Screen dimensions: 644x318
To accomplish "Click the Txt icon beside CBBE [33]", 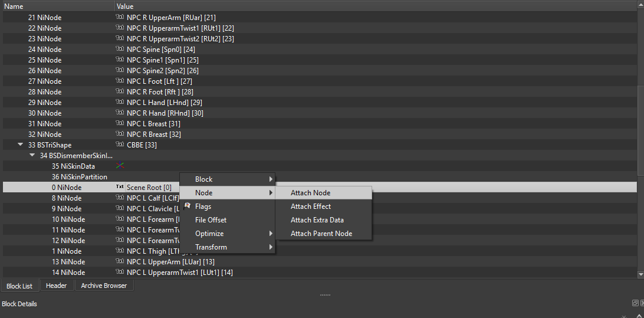I will coord(120,145).
